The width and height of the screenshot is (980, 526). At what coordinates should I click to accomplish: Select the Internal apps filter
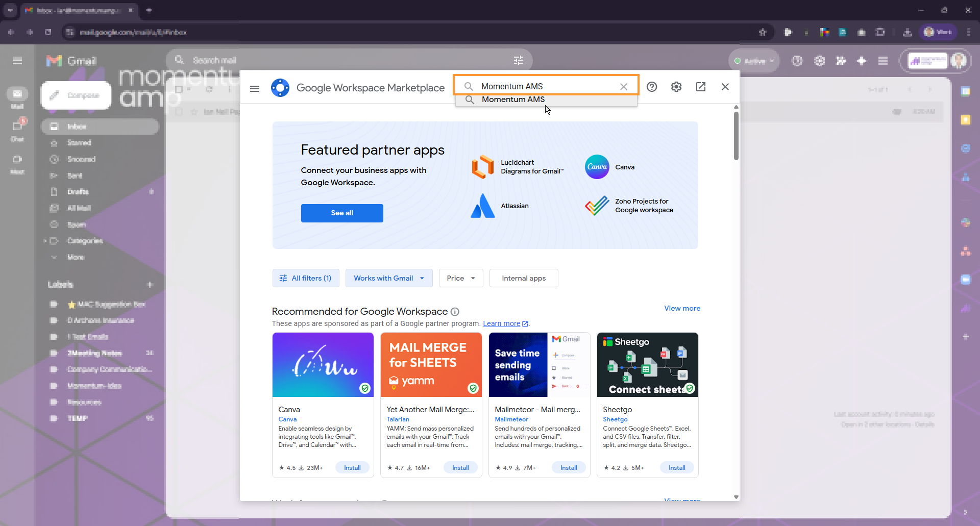click(524, 278)
